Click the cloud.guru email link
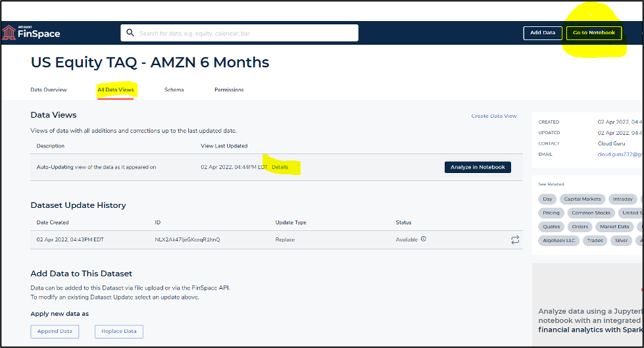Viewport: 644px width, 348px height. (x=620, y=155)
